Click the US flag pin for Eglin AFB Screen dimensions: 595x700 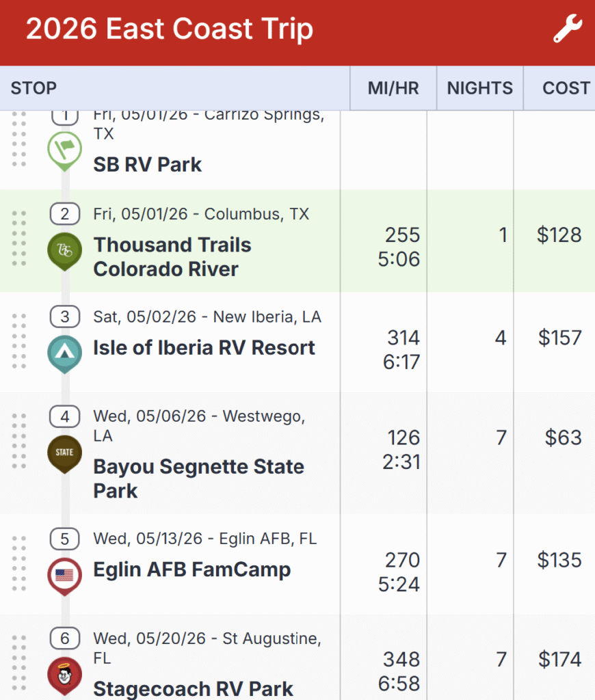65,574
